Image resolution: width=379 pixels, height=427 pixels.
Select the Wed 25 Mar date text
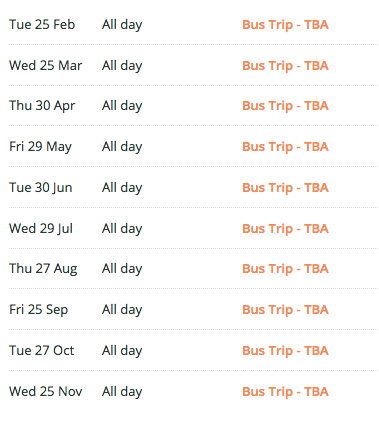point(46,66)
